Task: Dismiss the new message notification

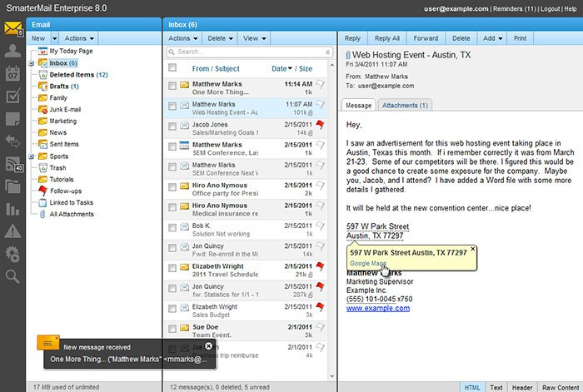Action: [x=208, y=346]
